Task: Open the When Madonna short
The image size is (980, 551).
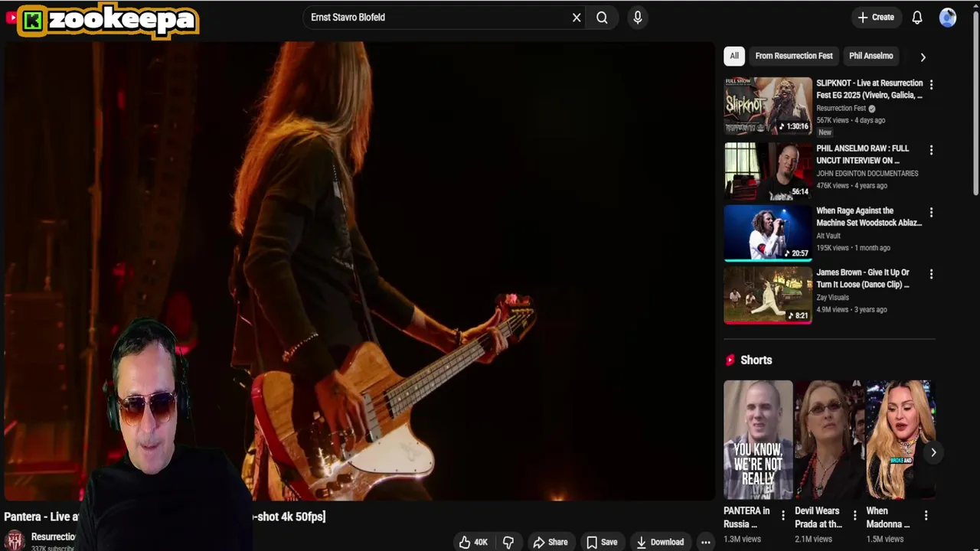Action: (900, 440)
